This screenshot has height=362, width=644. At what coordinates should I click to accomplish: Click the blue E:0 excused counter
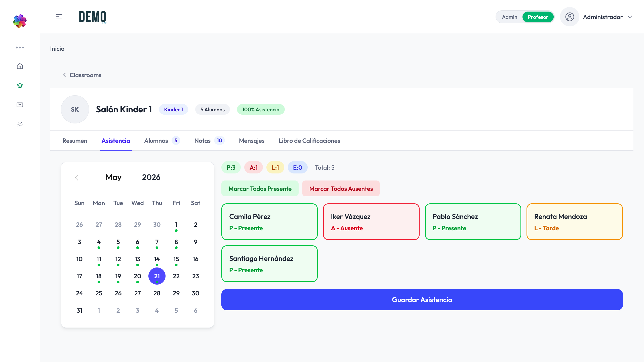(x=298, y=168)
